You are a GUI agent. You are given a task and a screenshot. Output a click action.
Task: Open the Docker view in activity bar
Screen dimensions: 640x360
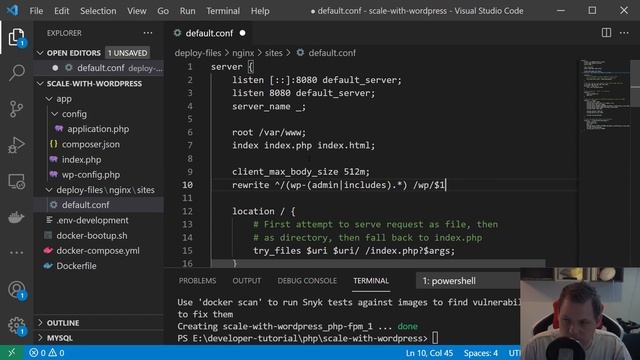(16, 217)
